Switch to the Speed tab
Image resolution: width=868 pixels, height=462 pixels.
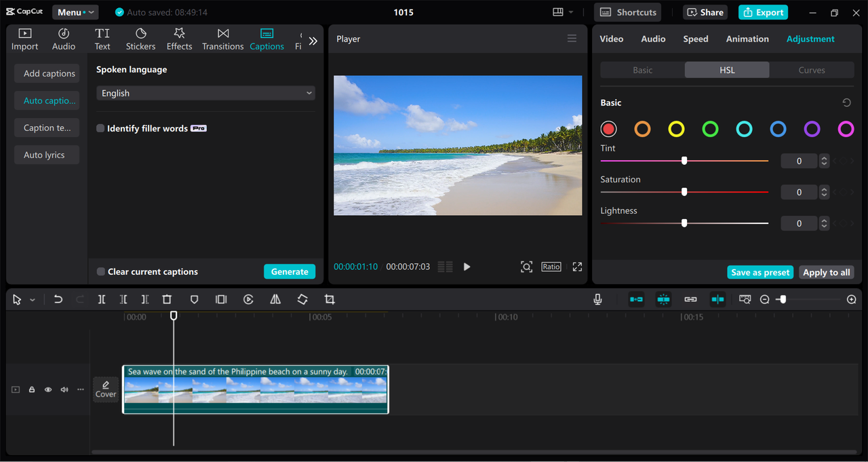695,39
